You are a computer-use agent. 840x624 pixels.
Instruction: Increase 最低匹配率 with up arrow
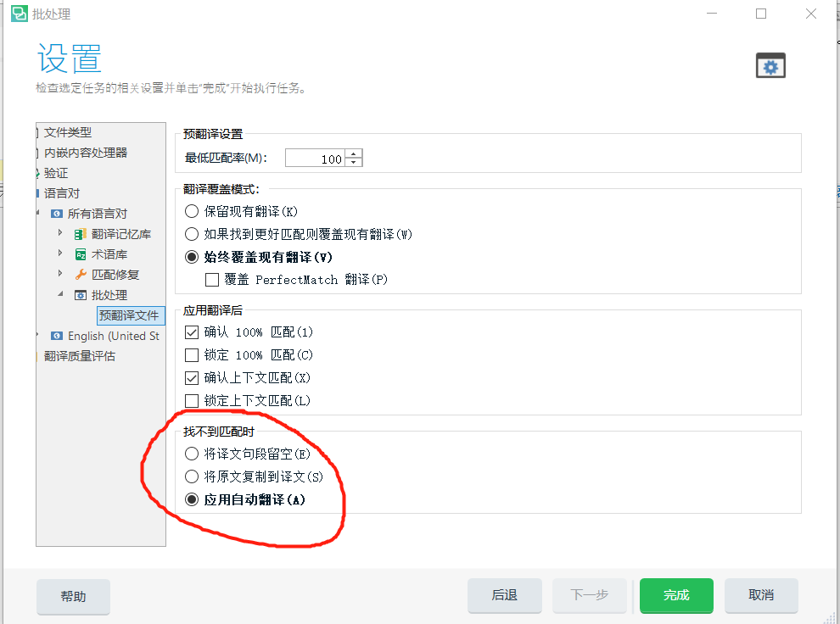[x=354, y=154]
